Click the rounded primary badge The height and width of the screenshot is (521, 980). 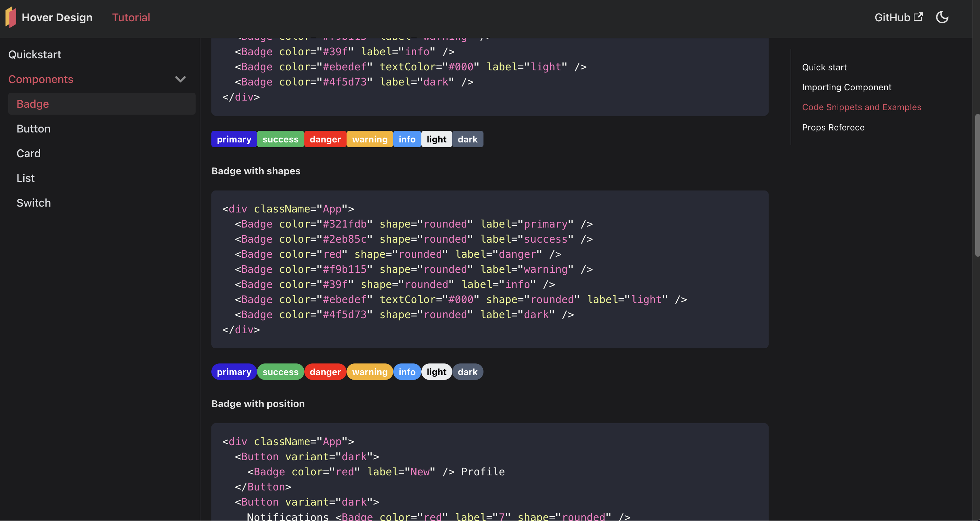pos(234,372)
